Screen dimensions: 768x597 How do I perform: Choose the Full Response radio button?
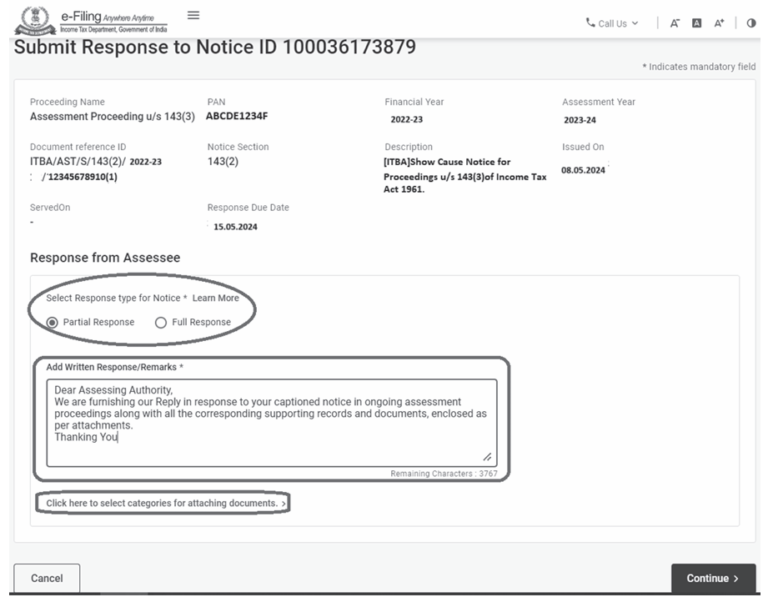coord(161,322)
